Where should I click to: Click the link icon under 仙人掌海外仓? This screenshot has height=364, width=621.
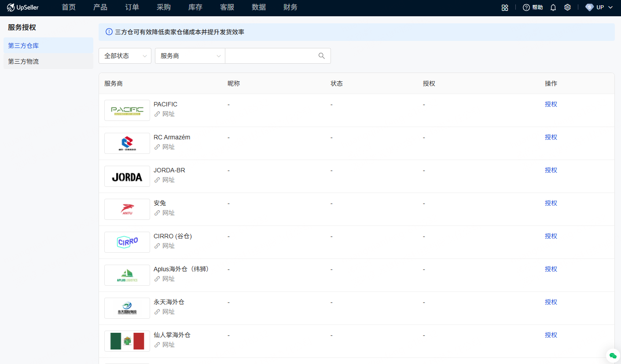tap(157, 345)
